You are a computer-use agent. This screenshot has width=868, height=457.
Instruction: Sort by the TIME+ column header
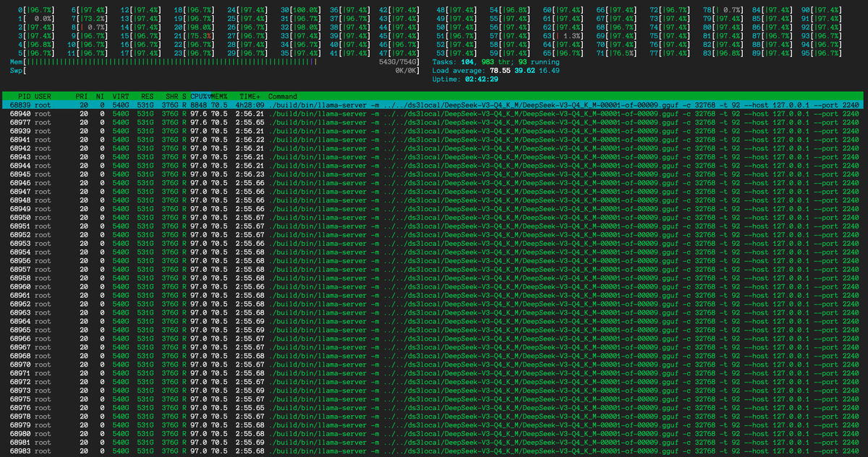point(250,96)
